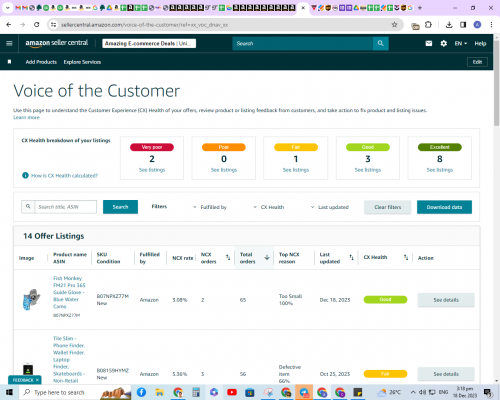Reload the page with the refresh icon
500x400 pixels.
pyautogui.click(x=37, y=25)
